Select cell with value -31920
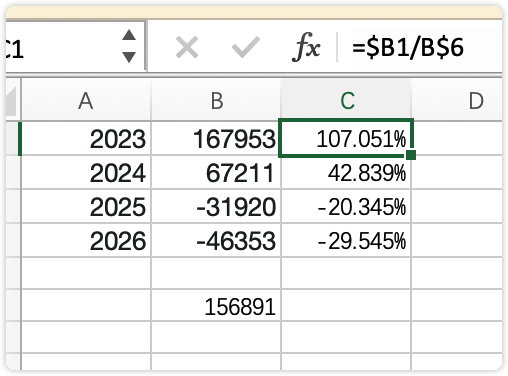 (216, 206)
